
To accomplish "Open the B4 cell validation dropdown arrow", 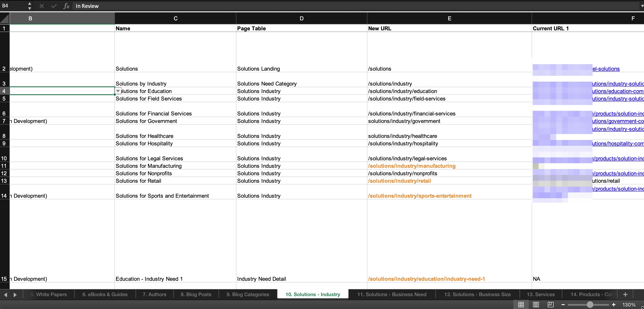I will (x=118, y=91).
